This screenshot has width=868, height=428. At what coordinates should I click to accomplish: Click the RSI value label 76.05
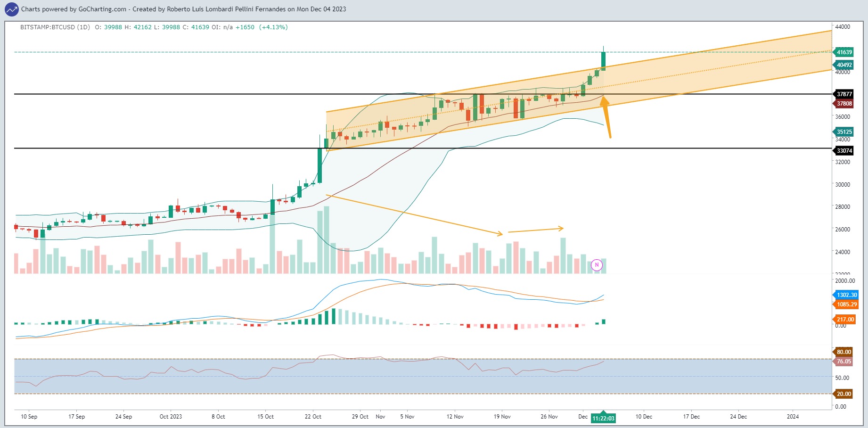click(843, 362)
